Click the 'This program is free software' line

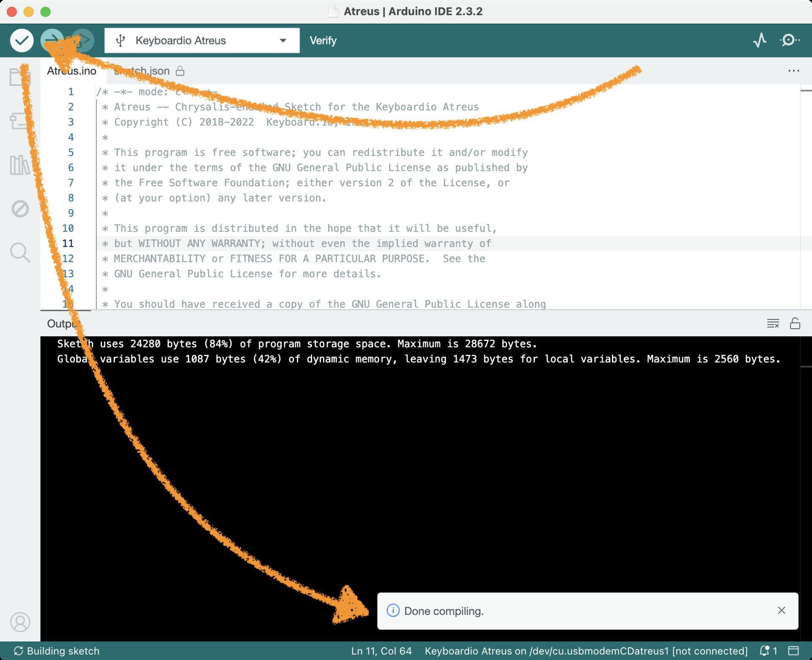[x=315, y=153]
